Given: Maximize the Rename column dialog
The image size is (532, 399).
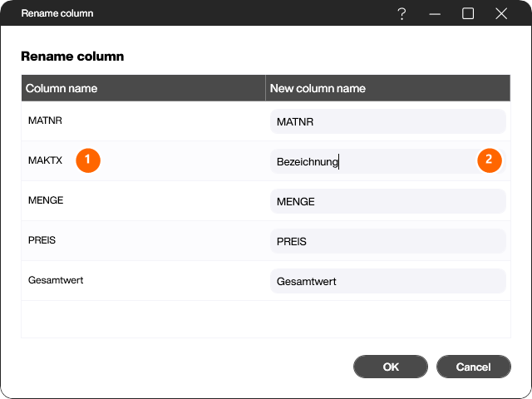Looking at the screenshot, I should [468, 13].
